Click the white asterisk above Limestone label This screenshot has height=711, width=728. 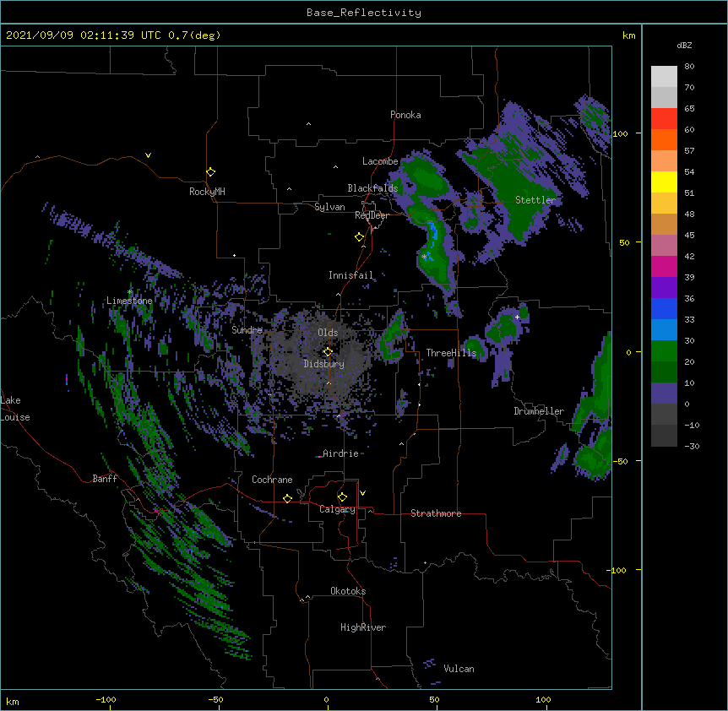coord(130,292)
